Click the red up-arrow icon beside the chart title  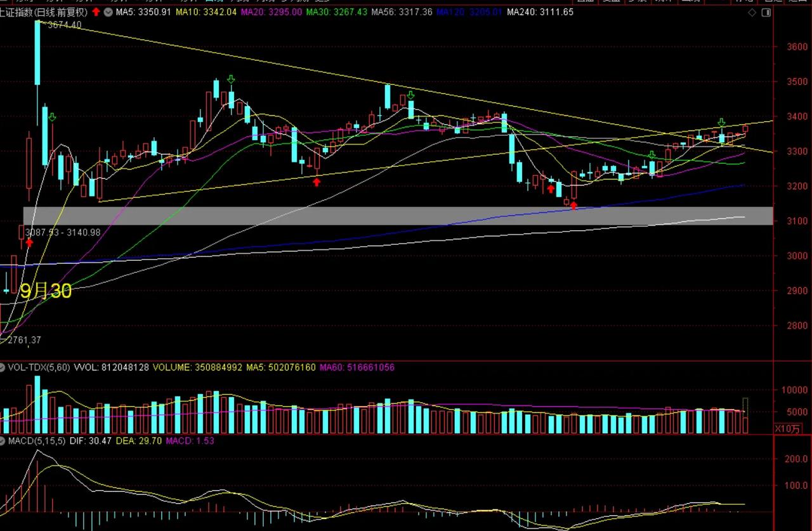point(96,12)
